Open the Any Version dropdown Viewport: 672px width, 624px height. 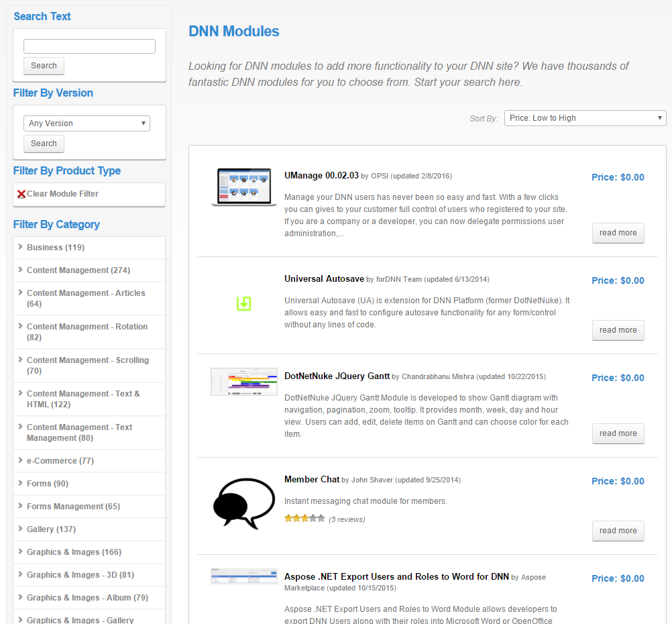87,123
